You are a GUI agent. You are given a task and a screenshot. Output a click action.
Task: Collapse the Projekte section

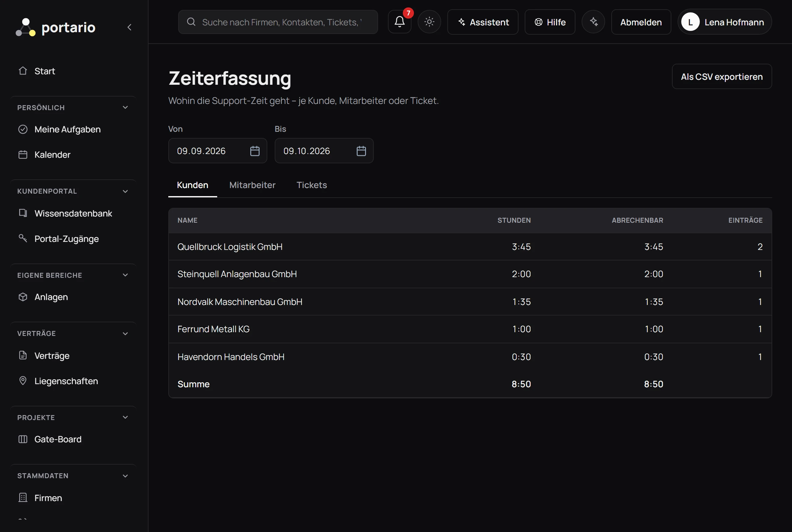[x=125, y=417]
